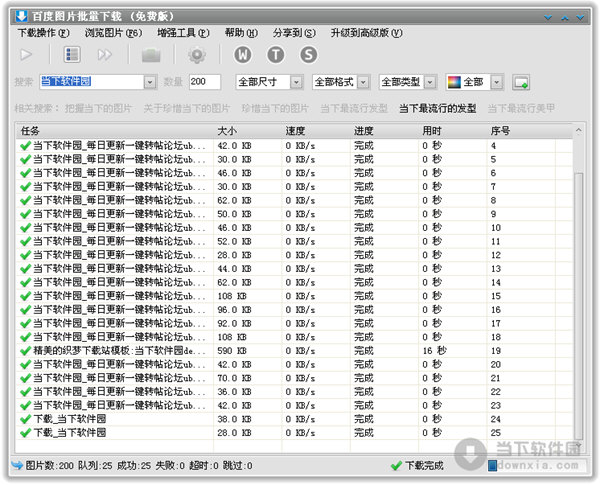Click green check icon of row 4

click(25, 146)
